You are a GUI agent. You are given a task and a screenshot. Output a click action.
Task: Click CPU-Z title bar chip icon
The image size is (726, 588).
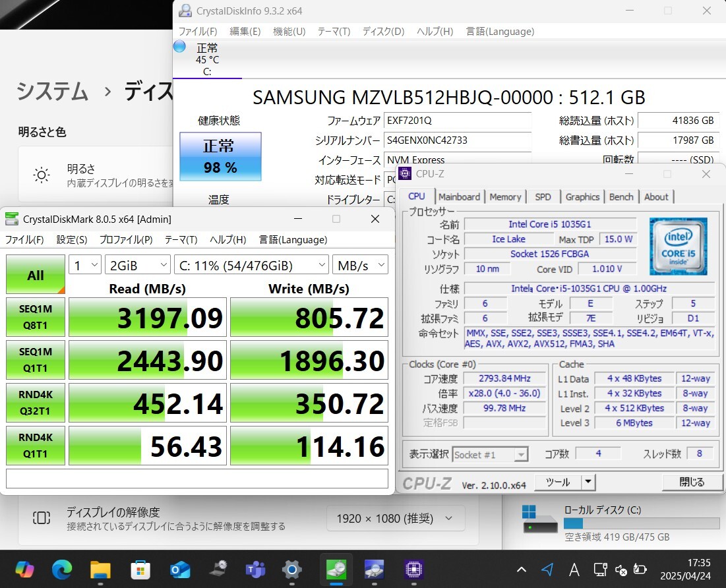tap(405, 173)
